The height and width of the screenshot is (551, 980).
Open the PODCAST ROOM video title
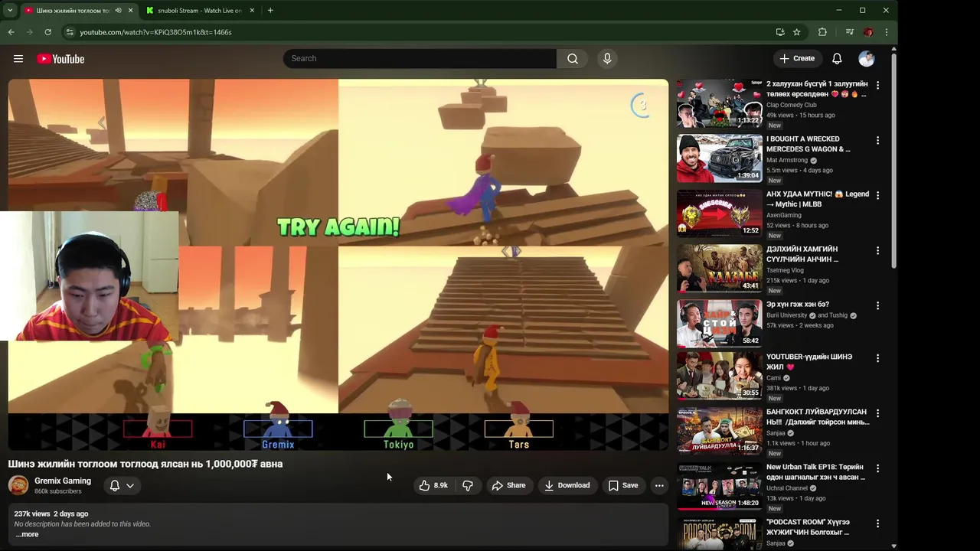tap(808, 527)
